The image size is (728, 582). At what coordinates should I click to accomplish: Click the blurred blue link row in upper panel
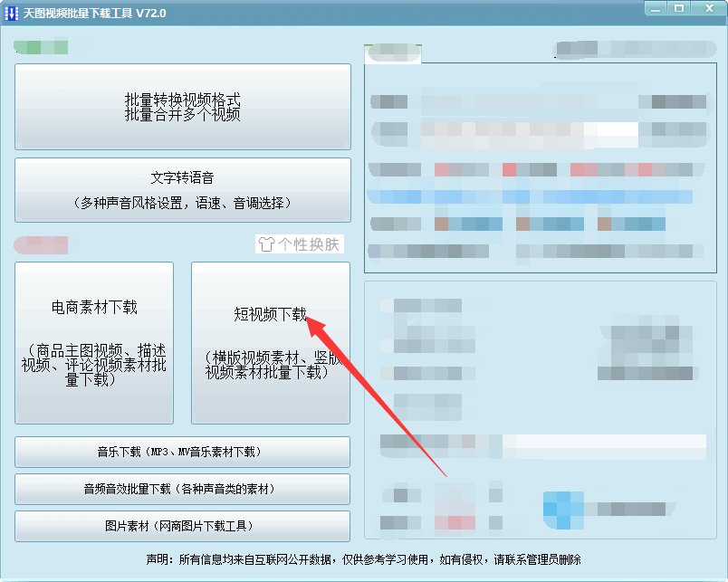pyautogui.click(x=530, y=196)
